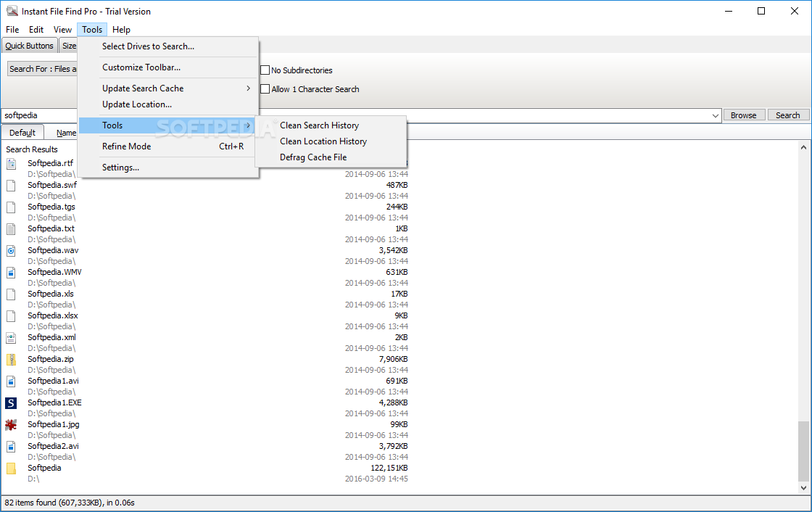
Task: Click the Softpedia.xls file icon
Action: coord(11,294)
